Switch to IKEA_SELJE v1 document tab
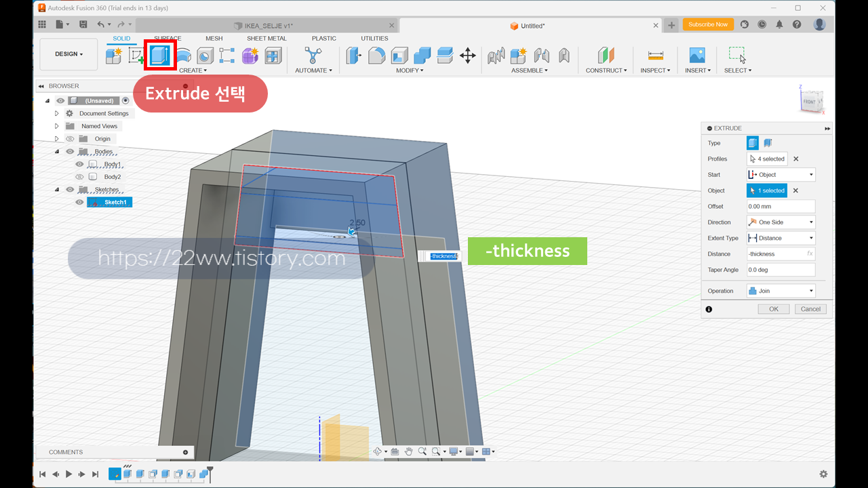This screenshot has width=868, height=488. (268, 26)
